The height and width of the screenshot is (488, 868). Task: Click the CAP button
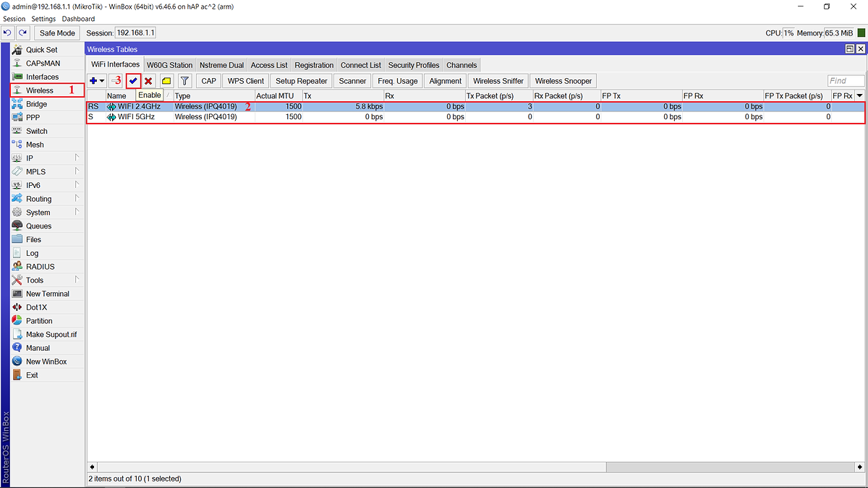point(208,81)
